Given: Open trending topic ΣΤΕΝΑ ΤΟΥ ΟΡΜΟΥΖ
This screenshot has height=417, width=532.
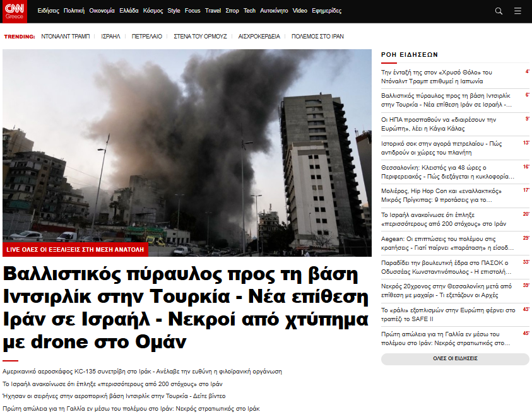Looking at the screenshot, I should [200, 37].
